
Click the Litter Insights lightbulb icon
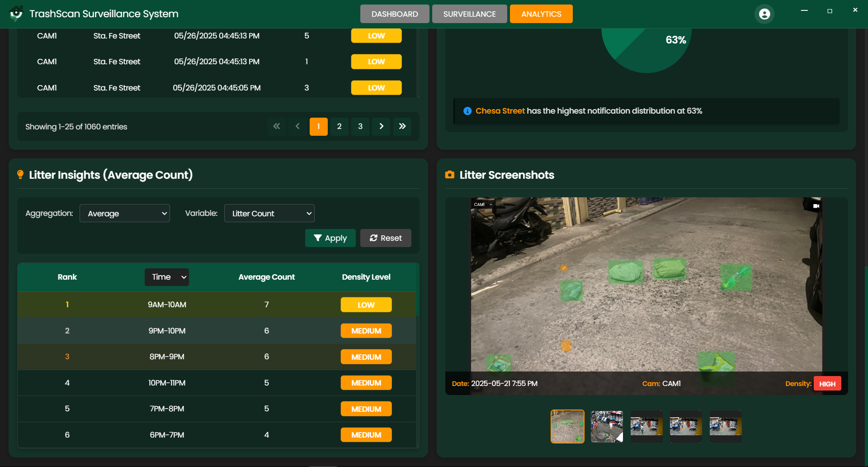point(20,175)
